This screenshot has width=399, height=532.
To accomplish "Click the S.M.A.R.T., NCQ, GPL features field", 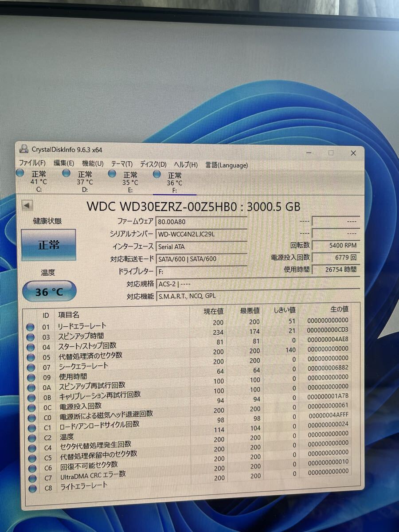I will coord(258,296).
